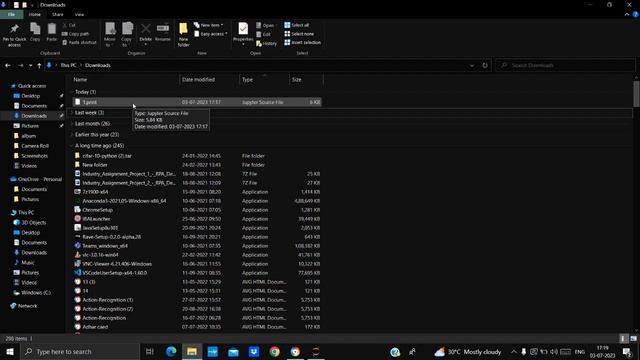
Task: Open Network in navigation pane
Action: click(x=27, y=306)
